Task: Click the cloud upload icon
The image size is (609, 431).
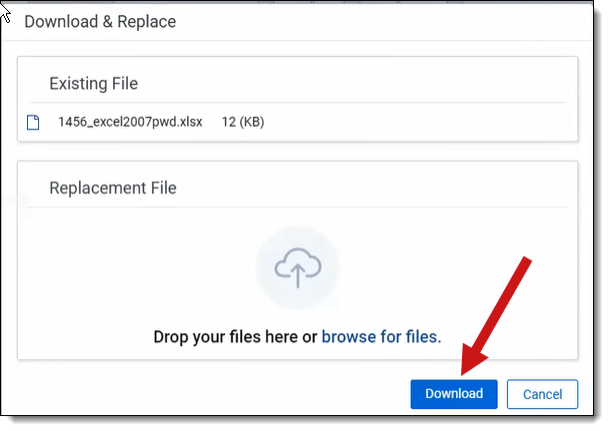Action: point(297,268)
